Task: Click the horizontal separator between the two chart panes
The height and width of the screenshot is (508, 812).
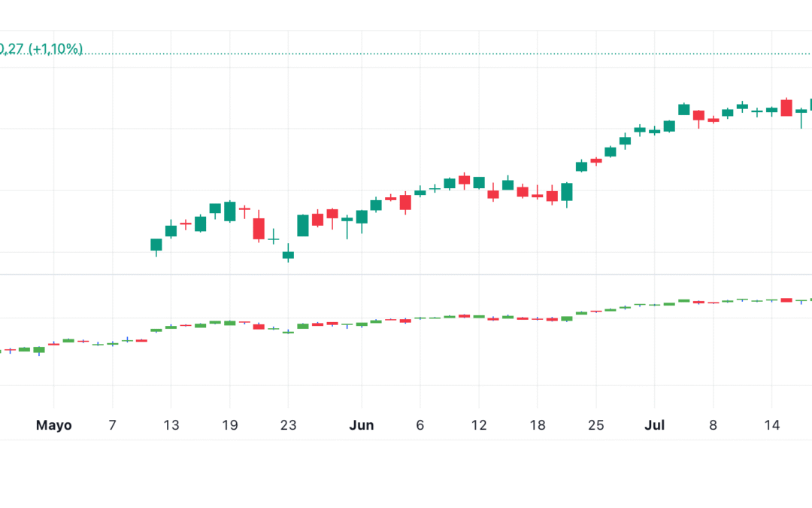Action: point(406,274)
